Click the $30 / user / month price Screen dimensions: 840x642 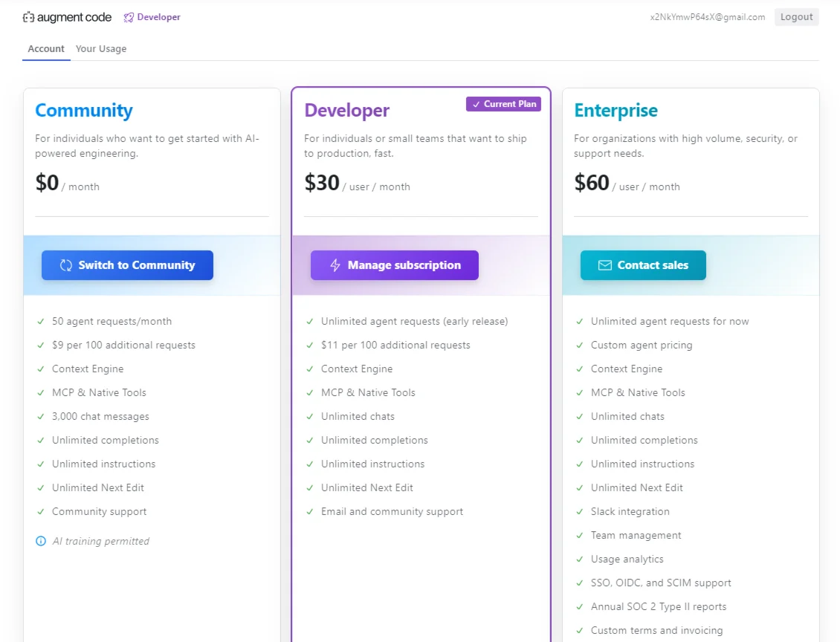pos(357,183)
